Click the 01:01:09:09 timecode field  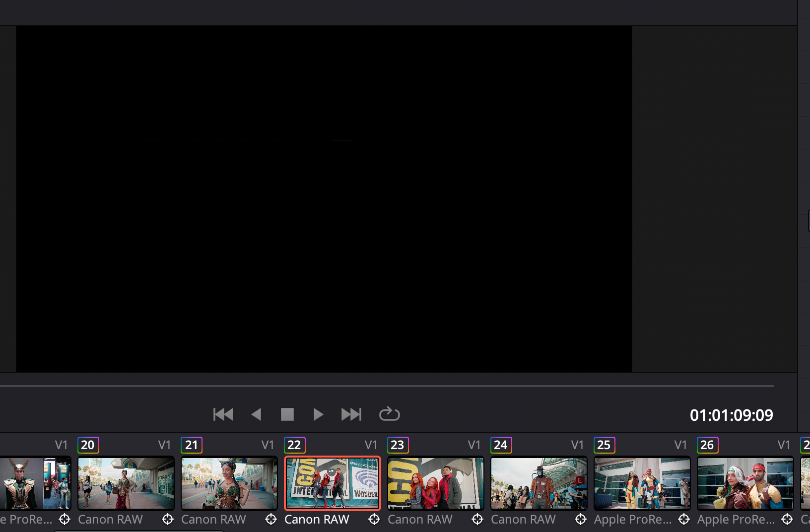(x=731, y=415)
